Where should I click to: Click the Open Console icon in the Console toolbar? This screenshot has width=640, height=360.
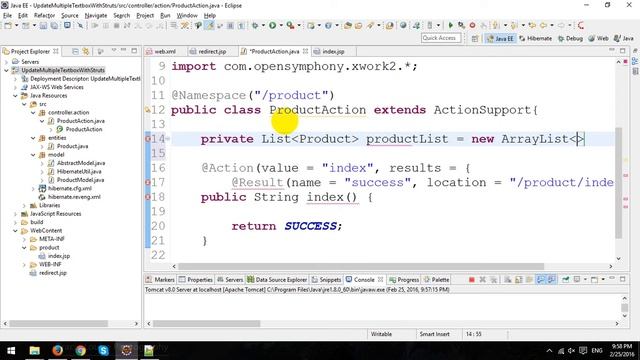click(595, 280)
